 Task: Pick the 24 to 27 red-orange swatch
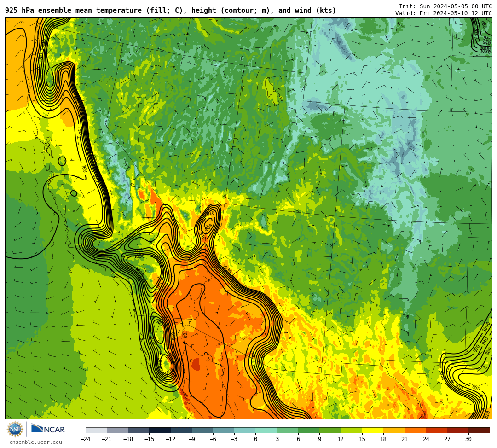point(436,430)
